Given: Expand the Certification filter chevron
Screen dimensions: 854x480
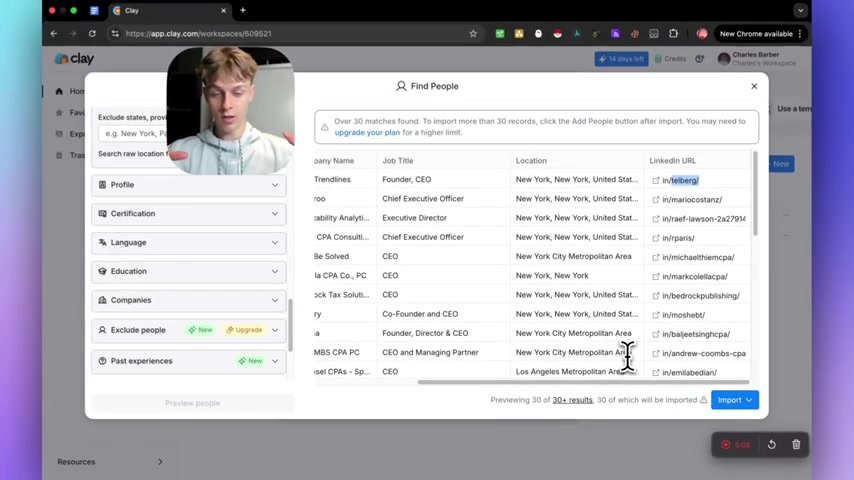Looking at the screenshot, I should (275, 214).
